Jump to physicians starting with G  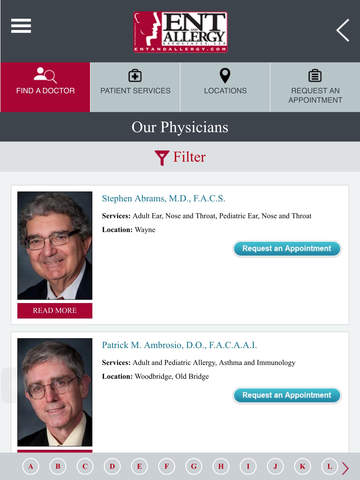pos(194,467)
